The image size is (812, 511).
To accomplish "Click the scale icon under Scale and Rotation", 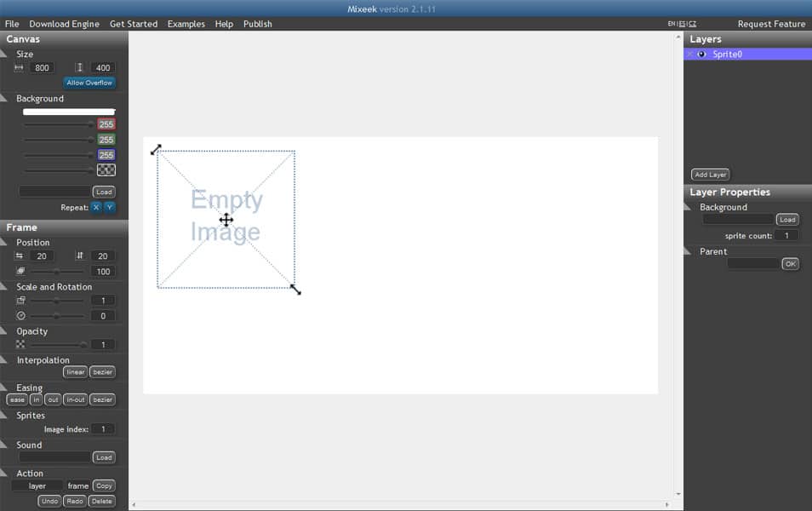I will tap(20, 300).
